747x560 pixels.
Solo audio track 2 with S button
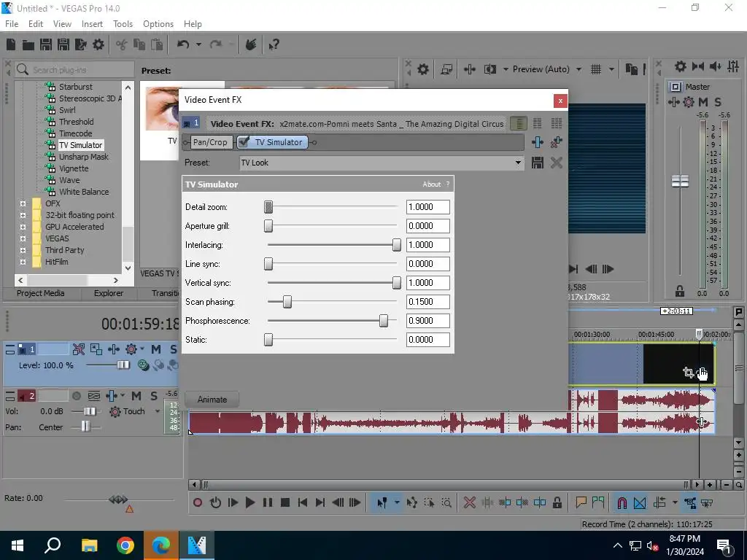coord(153,396)
